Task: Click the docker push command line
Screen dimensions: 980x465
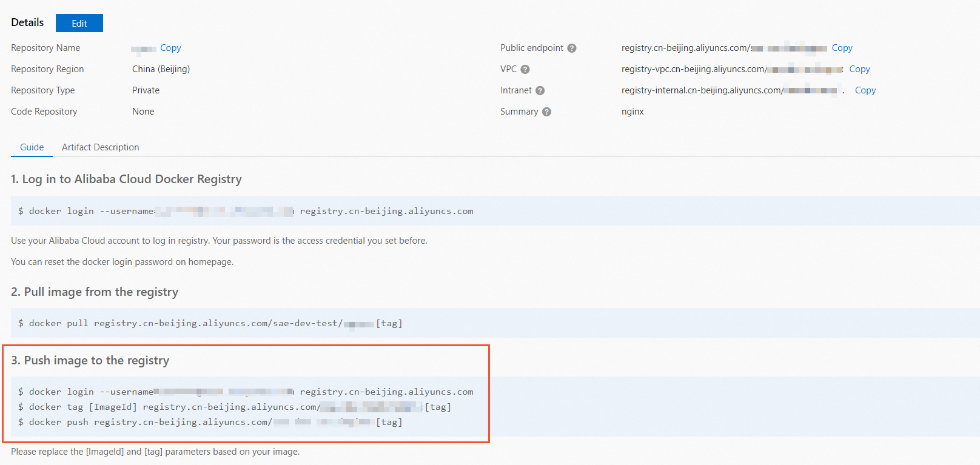Action: [x=210, y=422]
